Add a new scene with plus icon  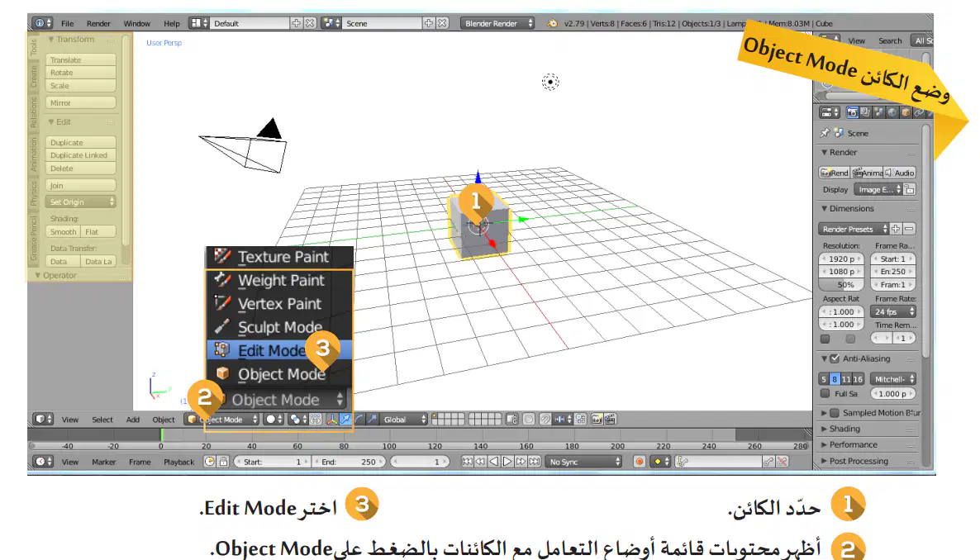[x=429, y=23]
